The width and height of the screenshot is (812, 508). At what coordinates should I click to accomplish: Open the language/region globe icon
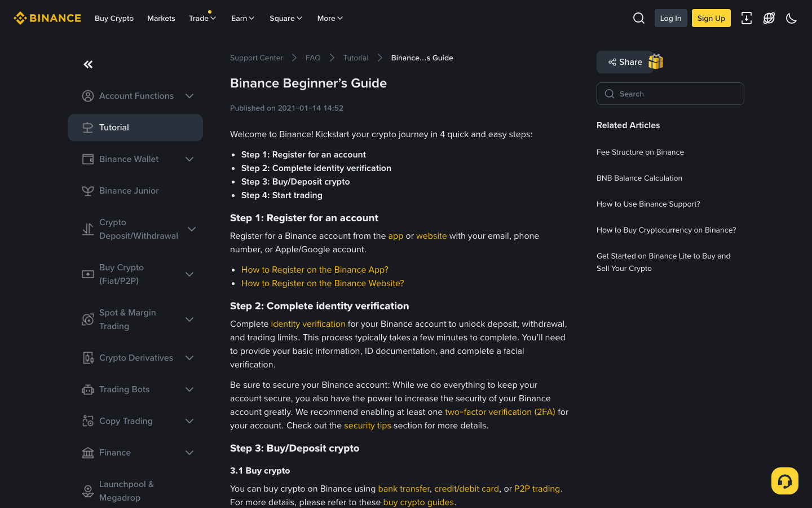[769, 18]
